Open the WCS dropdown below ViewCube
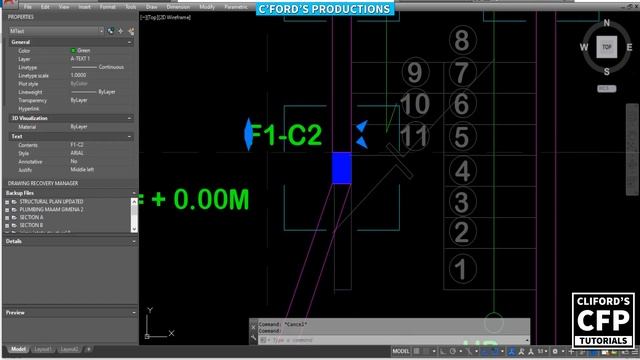 607,89
